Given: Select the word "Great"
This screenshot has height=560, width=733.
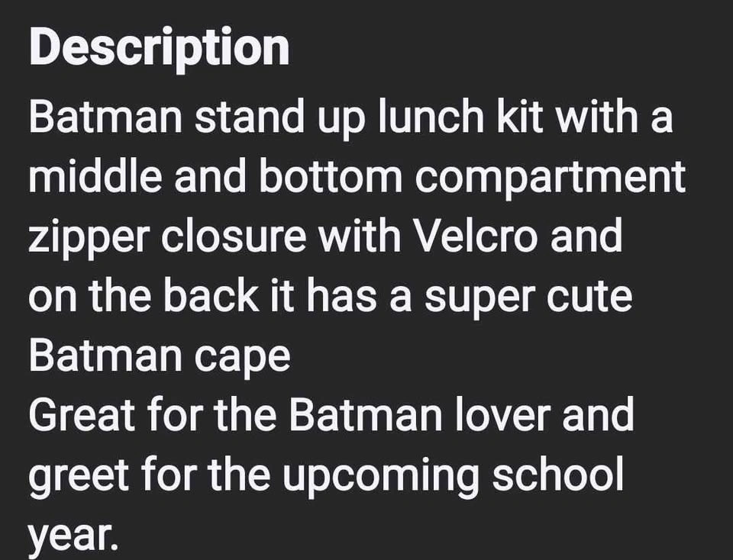Looking at the screenshot, I should (83, 414).
